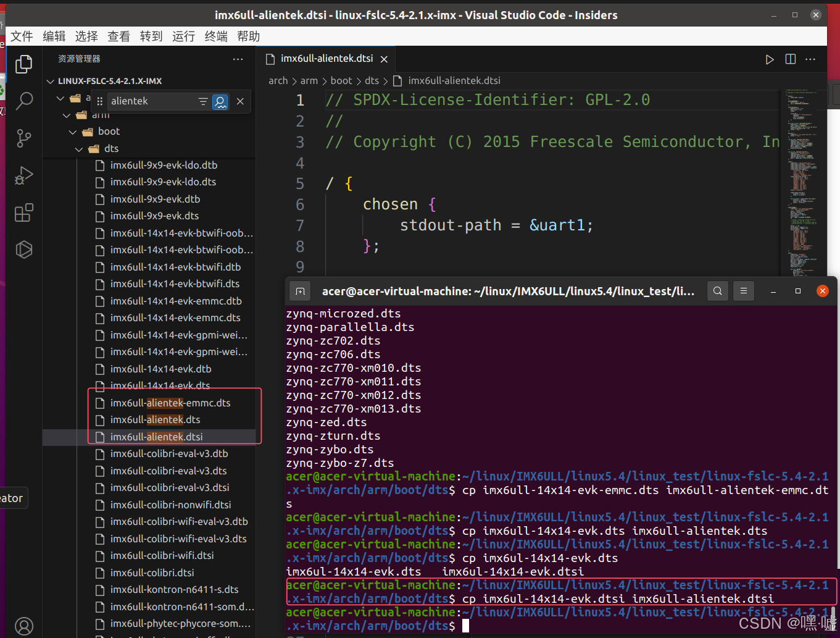Screen dimensions: 840x638
Task: Click the Accounts icon in the activity bar
Action: pos(23,626)
